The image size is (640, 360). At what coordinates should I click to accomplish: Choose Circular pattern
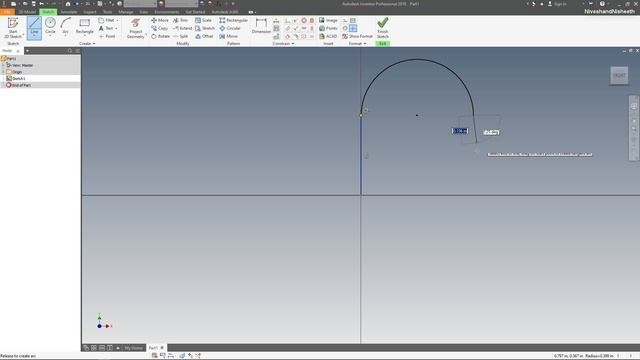230,28
